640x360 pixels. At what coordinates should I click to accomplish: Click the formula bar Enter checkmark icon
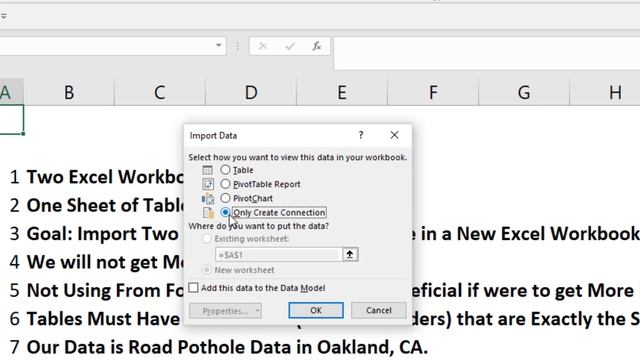pyautogui.click(x=290, y=46)
